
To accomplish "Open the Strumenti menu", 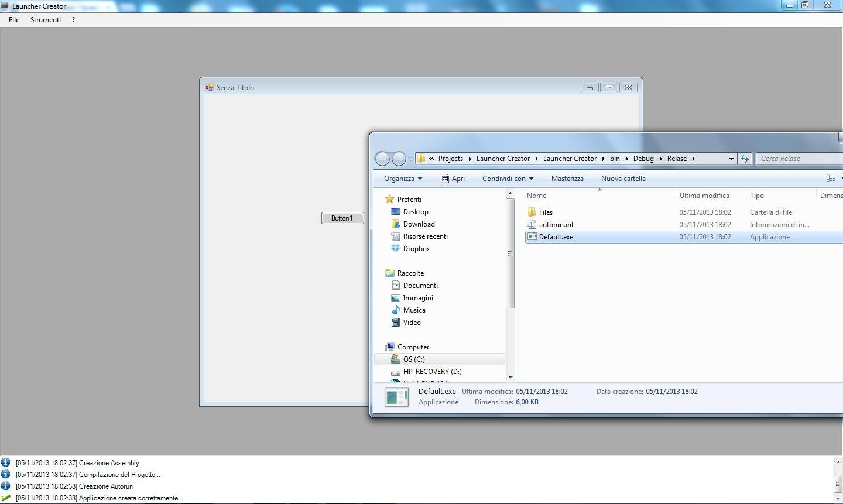I will pos(46,20).
